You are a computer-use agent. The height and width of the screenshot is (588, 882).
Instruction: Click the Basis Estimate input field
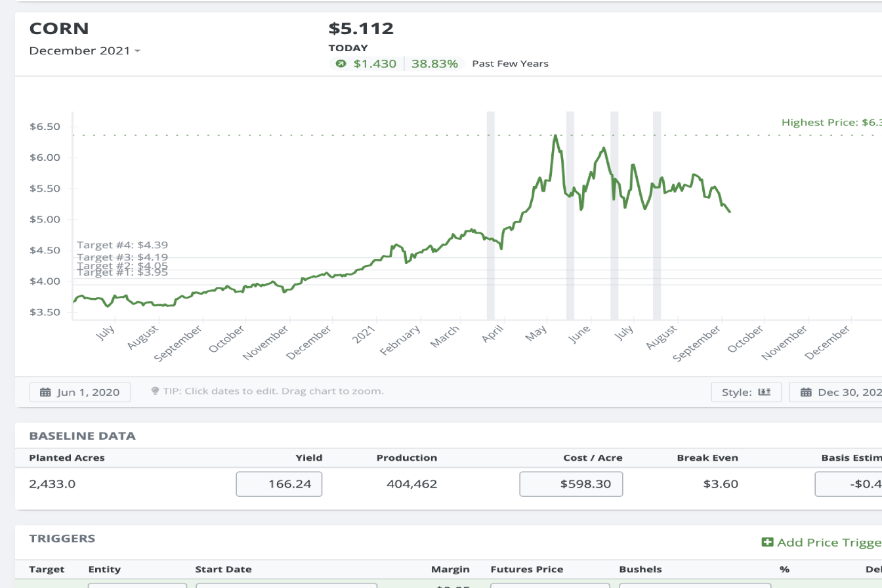pyautogui.click(x=848, y=484)
